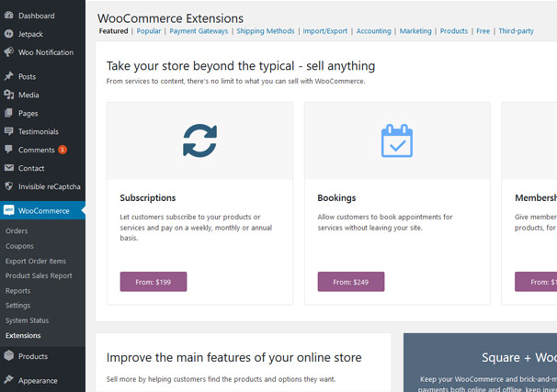Viewport: 557px width, 392px height.
Task: Switch to the Import/Export tab
Action: click(x=325, y=31)
